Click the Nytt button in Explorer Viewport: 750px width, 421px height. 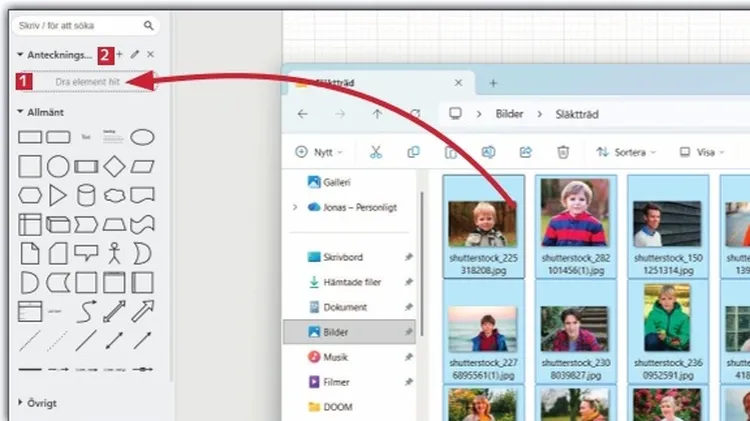pos(319,152)
